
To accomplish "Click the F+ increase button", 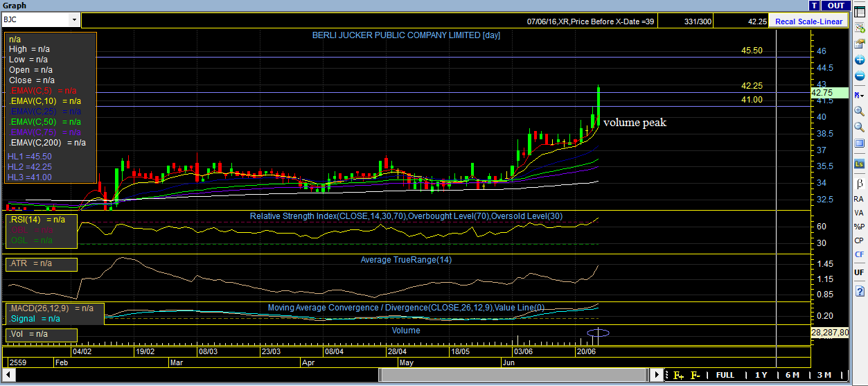I will point(678,376).
